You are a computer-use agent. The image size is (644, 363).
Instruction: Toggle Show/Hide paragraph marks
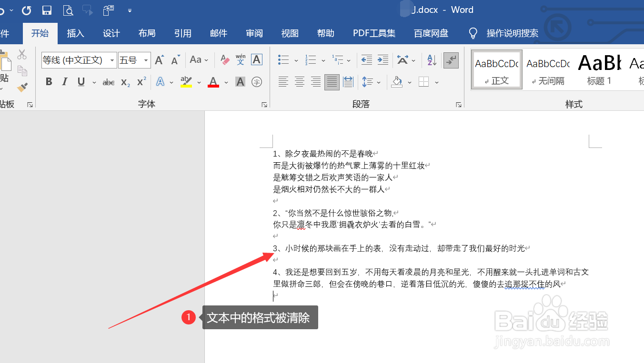[x=451, y=60]
